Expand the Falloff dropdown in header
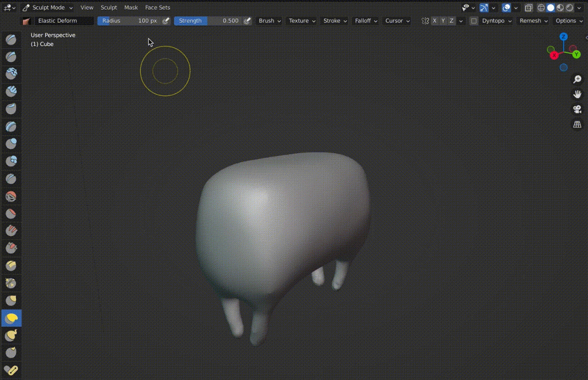The image size is (588, 380). [365, 21]
